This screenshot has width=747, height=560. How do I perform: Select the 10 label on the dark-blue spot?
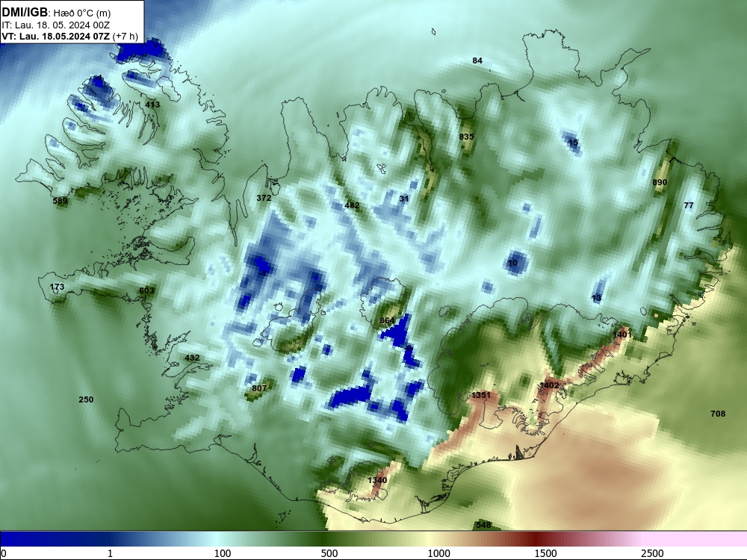click(x=512, y=264)
